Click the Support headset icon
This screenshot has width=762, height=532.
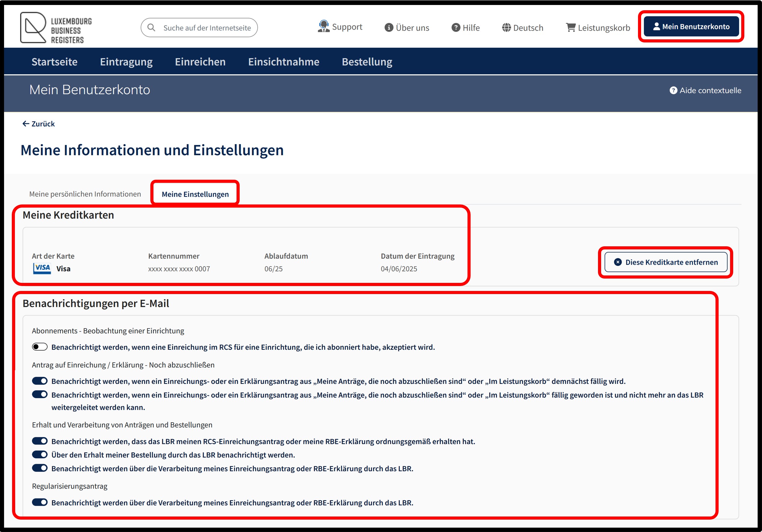pos(323,27)
